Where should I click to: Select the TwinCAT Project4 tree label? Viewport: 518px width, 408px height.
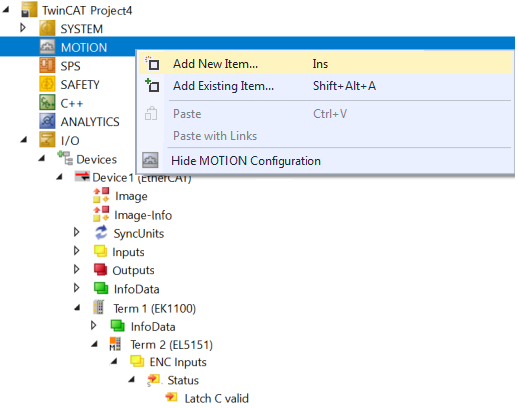87,10
